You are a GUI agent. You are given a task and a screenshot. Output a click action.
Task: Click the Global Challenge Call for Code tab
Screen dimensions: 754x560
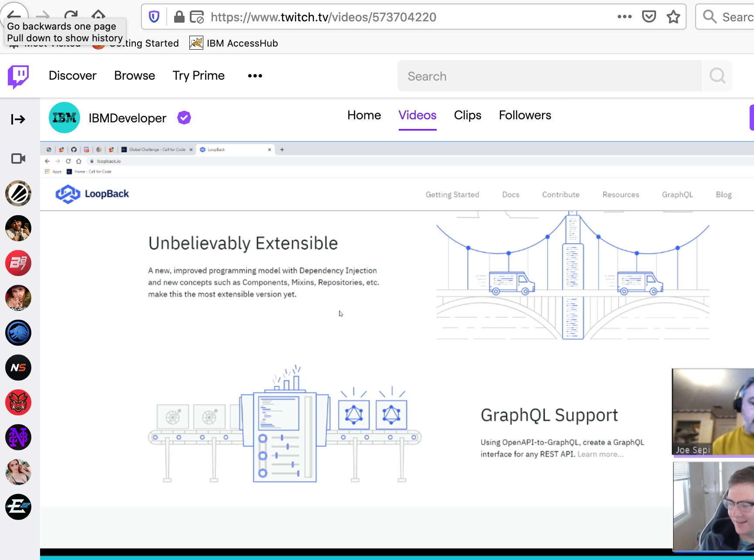coord(157,149)
